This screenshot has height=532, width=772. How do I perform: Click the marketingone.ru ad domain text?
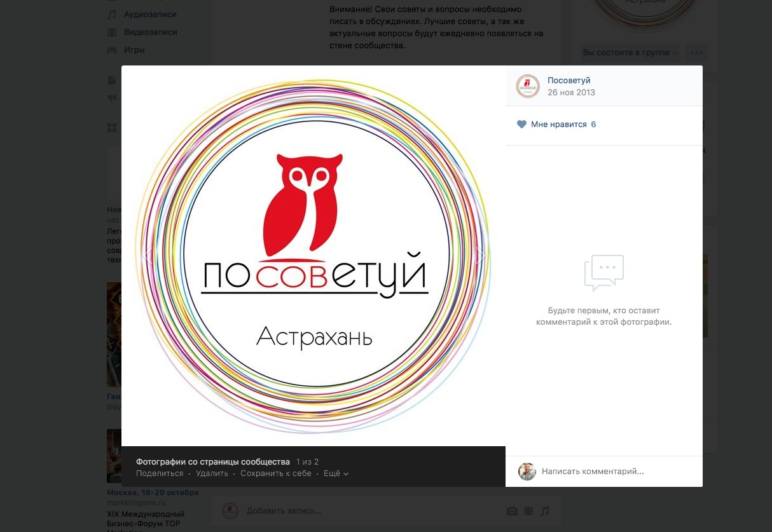click(136, 503)
